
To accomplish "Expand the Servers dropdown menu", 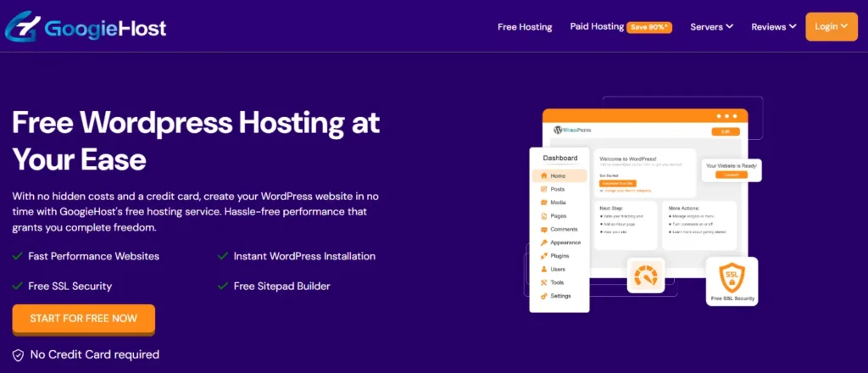I will click(x=711, y=27).
